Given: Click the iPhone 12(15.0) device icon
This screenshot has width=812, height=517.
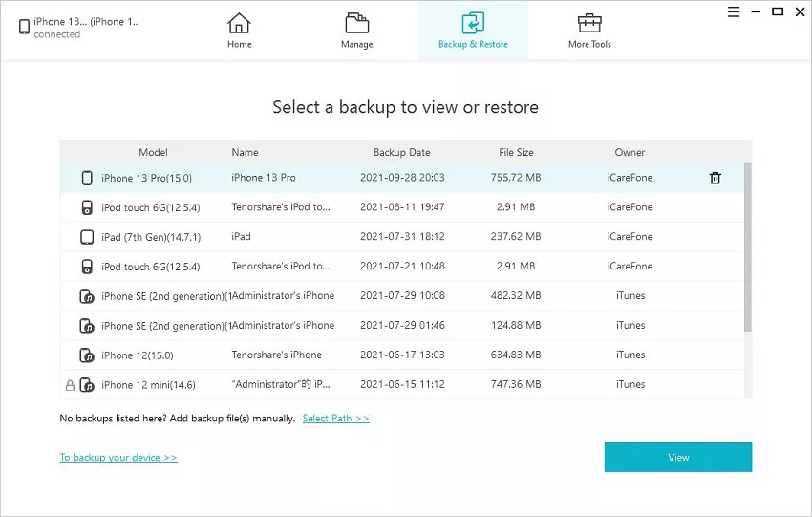Looking at the screenshot, I should (86, 355).
